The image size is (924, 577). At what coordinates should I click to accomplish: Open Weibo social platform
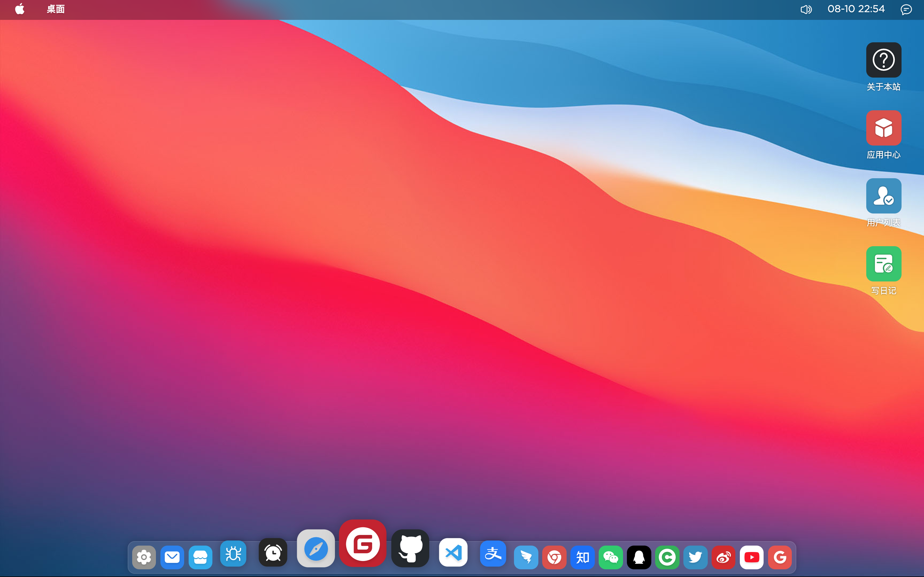tap(723, 557)
